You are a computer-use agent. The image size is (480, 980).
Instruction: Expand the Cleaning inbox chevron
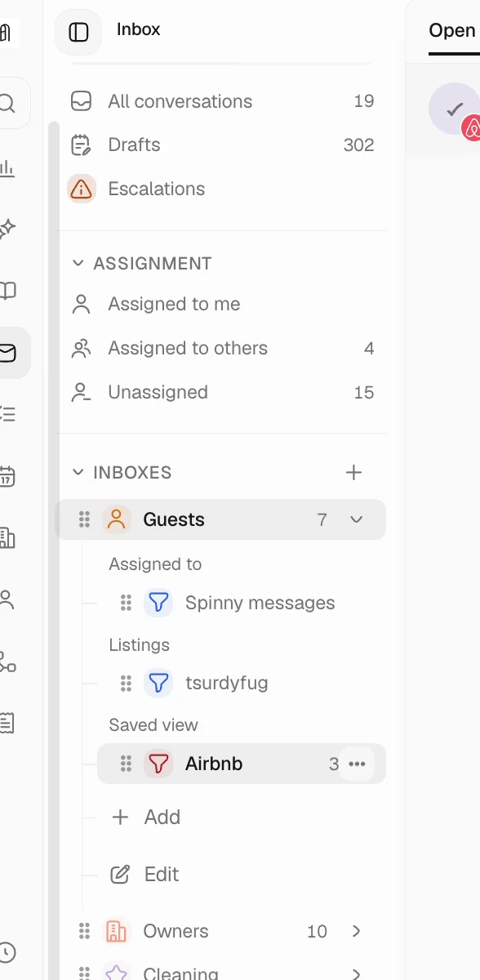[356, 973]
